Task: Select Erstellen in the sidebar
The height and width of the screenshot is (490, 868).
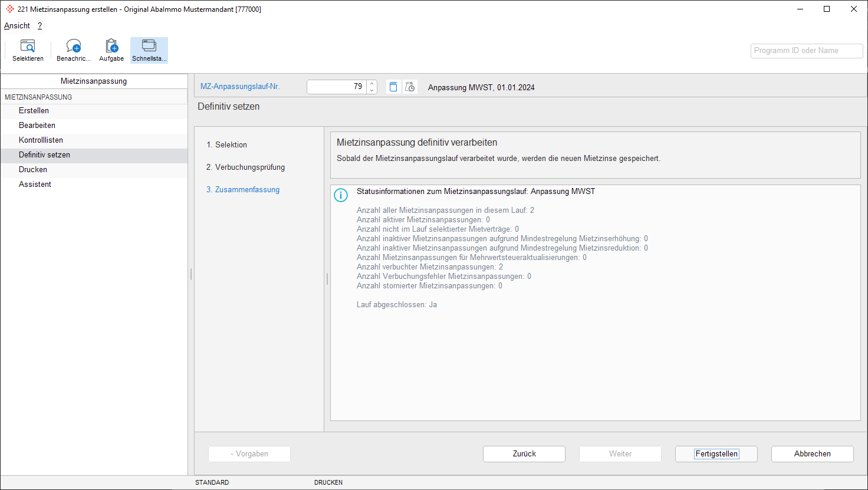Action: (x=94, y=111)
